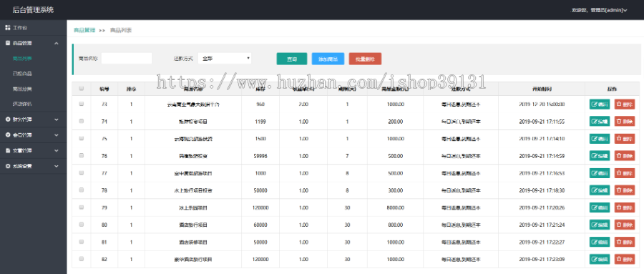Click the 开始时间 column header
Image resolution: width=644 pixels, height=274 pixels.
pyautogui.click(x=542, y=89)
